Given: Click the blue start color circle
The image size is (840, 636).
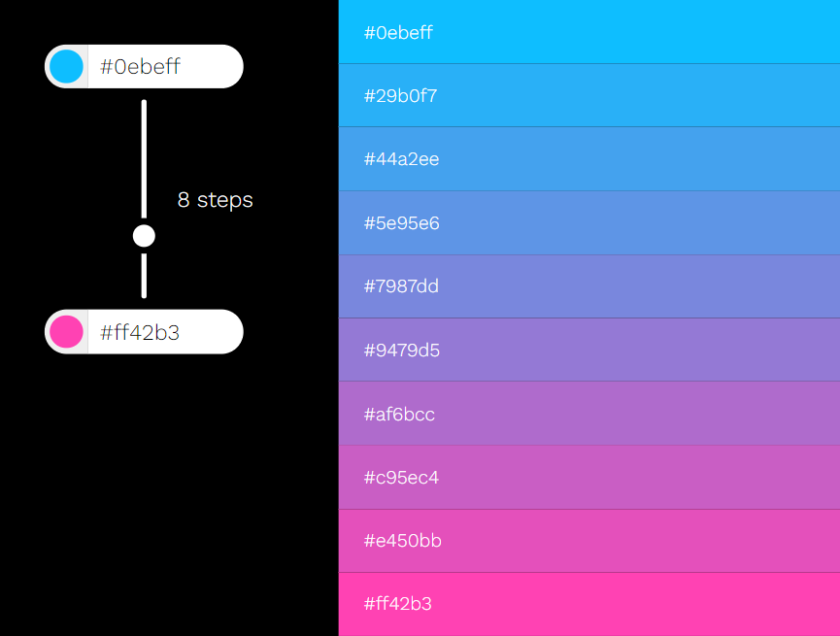Looking at the screenshot, I should [66, 66].
